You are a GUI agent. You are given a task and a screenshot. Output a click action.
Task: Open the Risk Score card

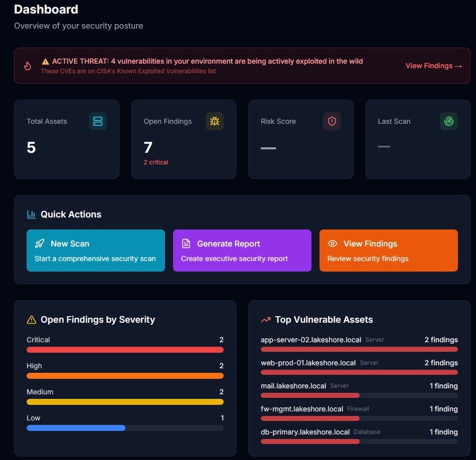[301, 139]
